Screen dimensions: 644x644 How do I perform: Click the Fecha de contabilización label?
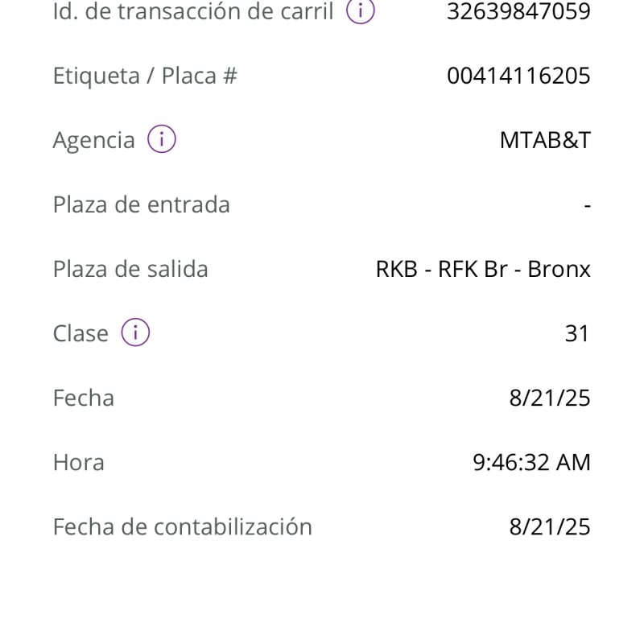(183, 526)
